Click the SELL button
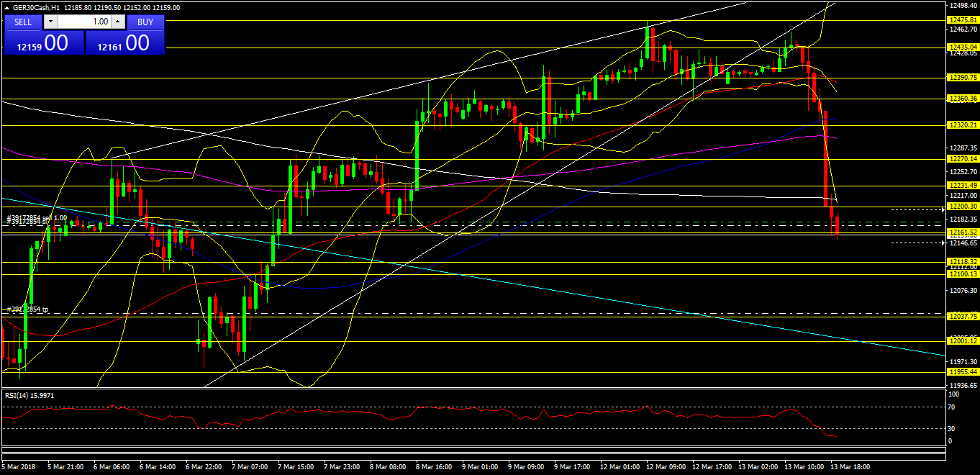Screen dimensions: 980x475 click(x=23, y=22)
